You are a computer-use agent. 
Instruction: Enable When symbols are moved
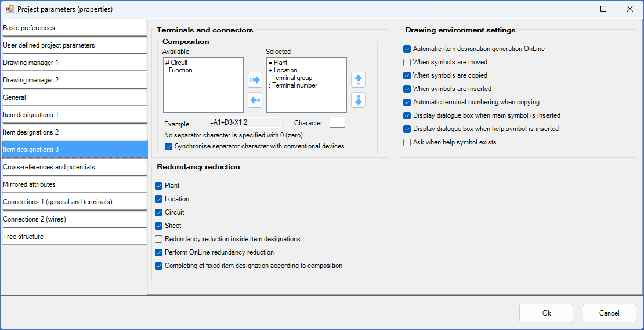pos(407,63)
